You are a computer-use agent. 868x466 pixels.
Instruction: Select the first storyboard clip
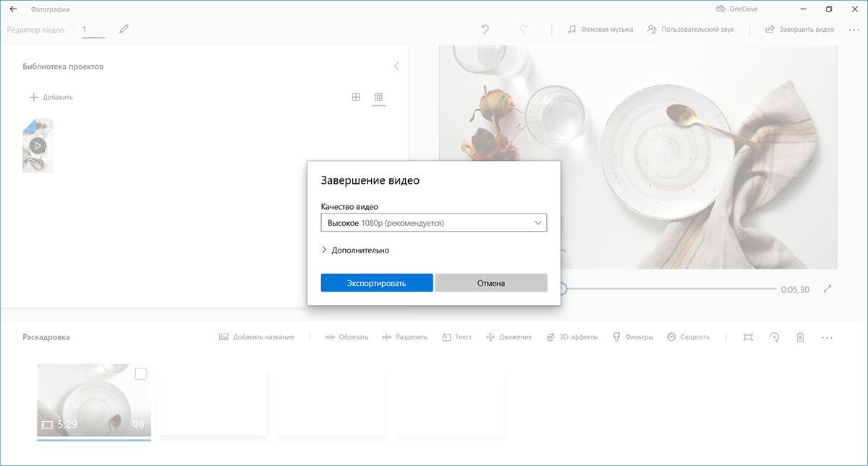[94, 400]
